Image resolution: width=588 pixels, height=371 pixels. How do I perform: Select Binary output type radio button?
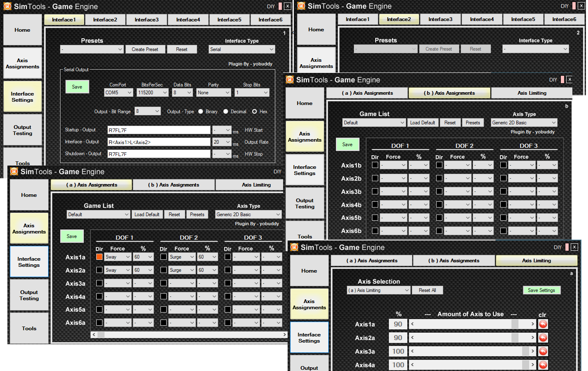pos(200,111)
